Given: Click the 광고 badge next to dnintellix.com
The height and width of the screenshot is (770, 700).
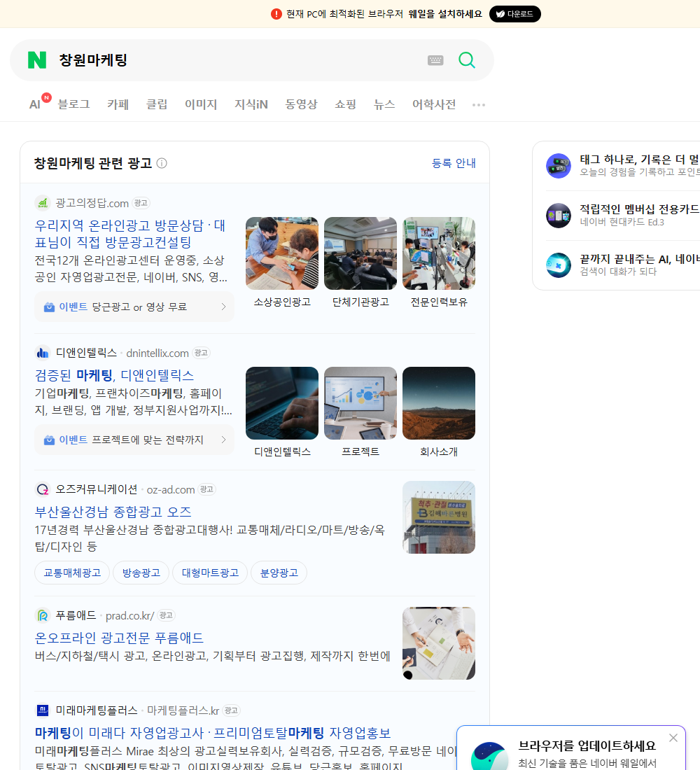Looking at the screenshot, I should [x=201, y=353].
